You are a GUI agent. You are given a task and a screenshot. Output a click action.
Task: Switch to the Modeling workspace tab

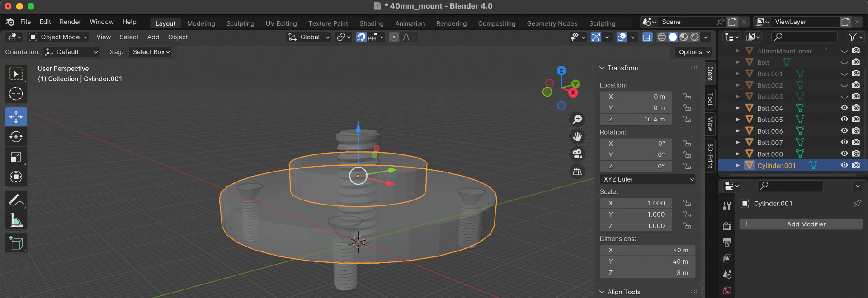201,23
